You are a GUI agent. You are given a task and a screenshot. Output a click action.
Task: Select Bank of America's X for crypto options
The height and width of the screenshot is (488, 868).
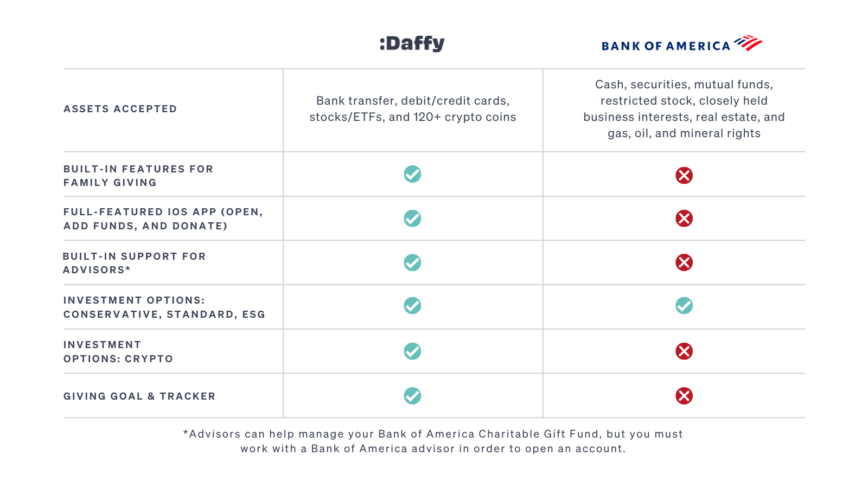coord(684,351)
